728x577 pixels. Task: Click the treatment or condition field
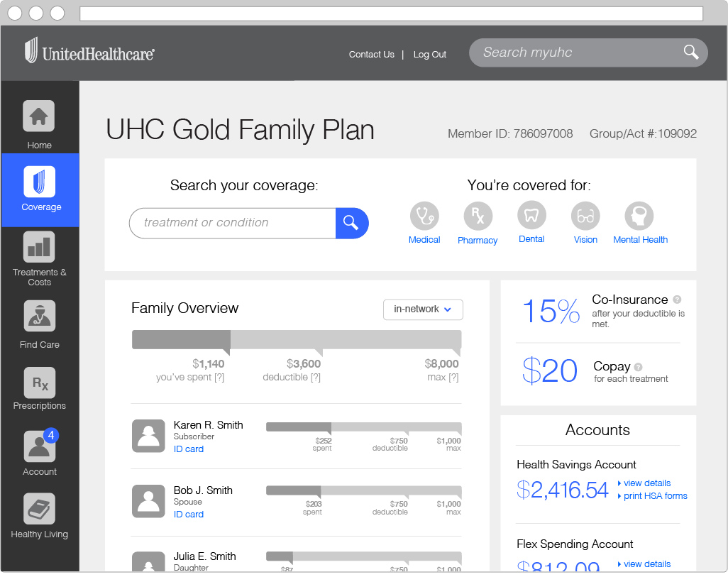(233, 224)
